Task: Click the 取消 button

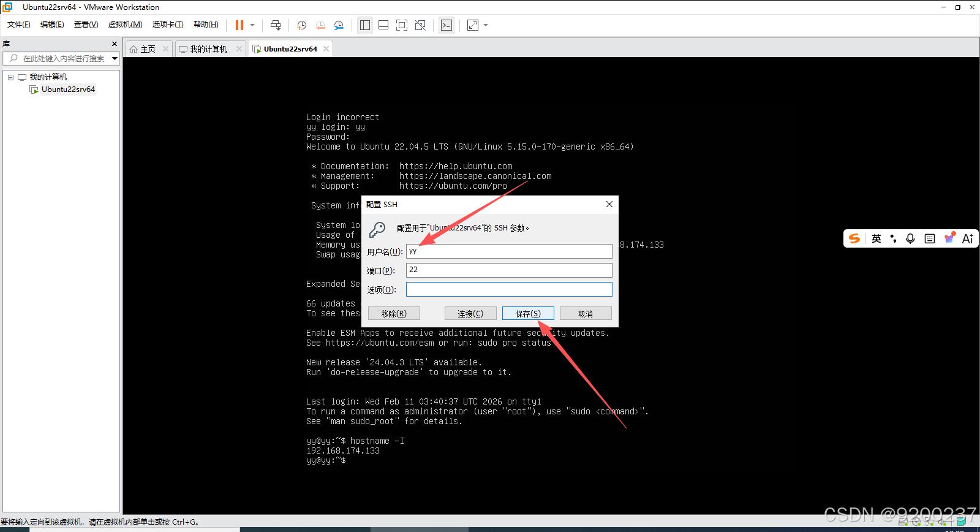Action: pos(586,313)
